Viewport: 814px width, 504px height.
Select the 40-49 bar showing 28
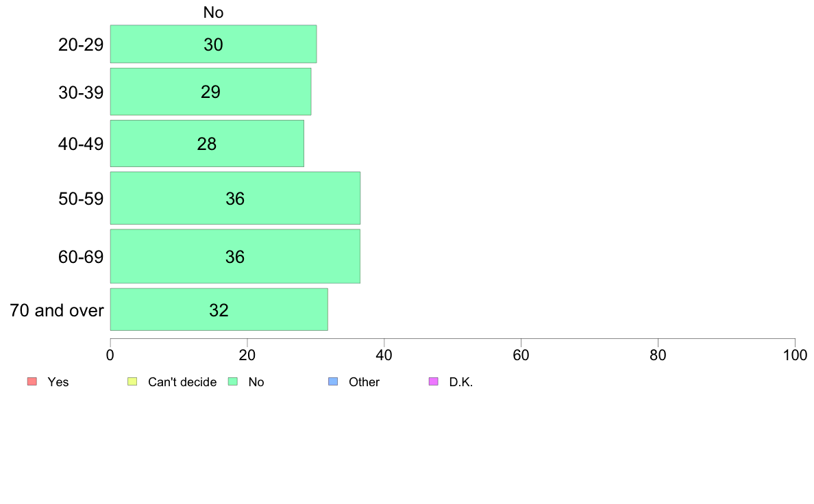tap(207, 144)
